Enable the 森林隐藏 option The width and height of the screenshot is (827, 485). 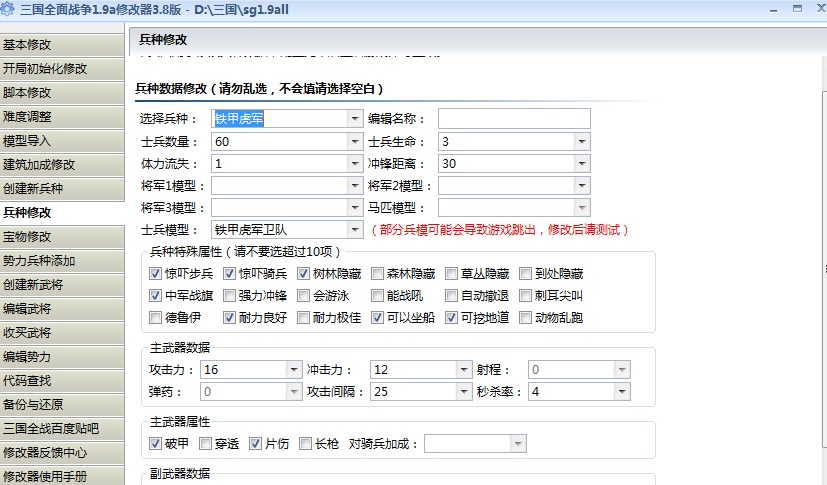point(379,273)
